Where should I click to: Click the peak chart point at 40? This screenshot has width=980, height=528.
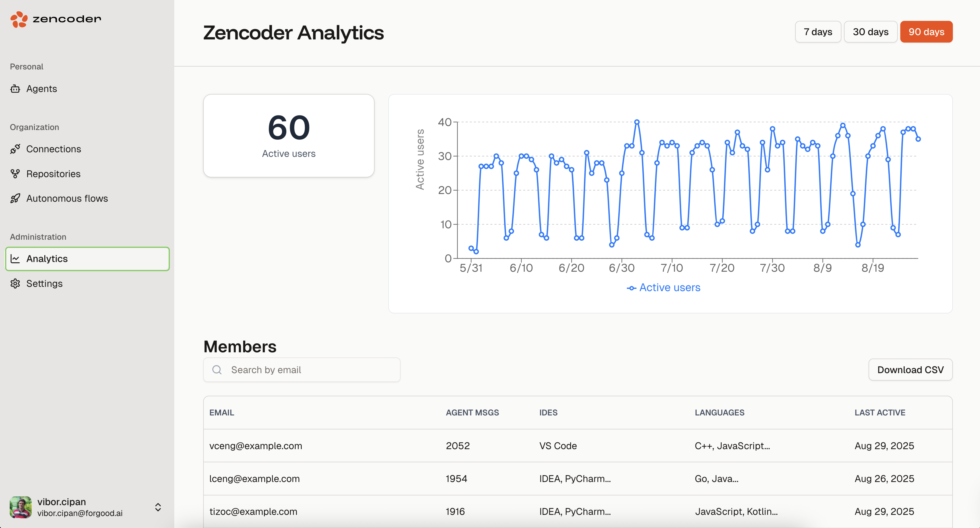click(637, 122)
